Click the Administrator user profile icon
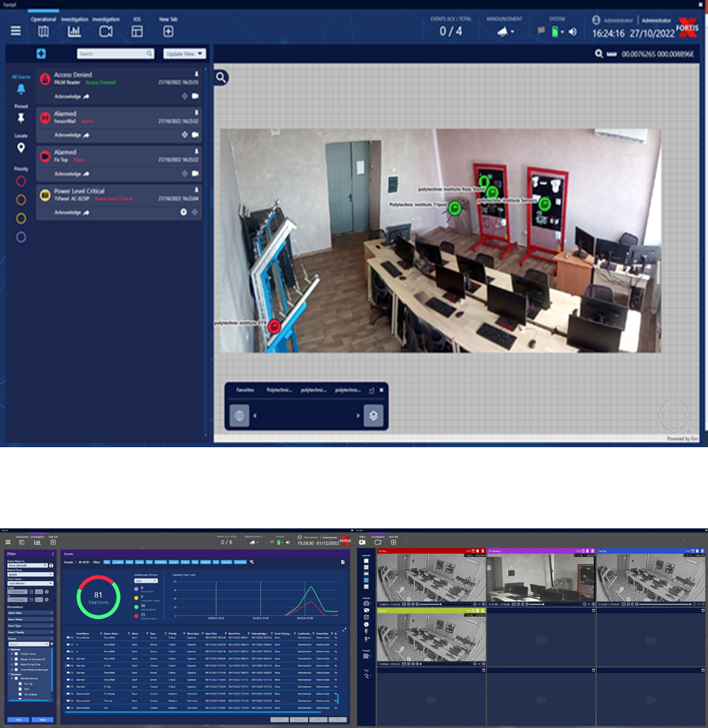Viewport: 708px width, 728px height. (596, 20)
